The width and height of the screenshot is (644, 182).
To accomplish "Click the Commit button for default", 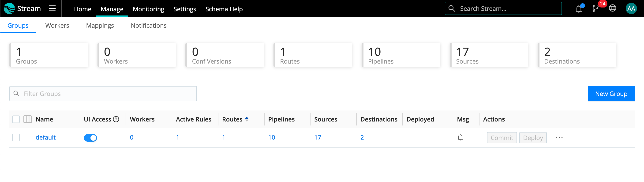I will click(x=502, y=138).
